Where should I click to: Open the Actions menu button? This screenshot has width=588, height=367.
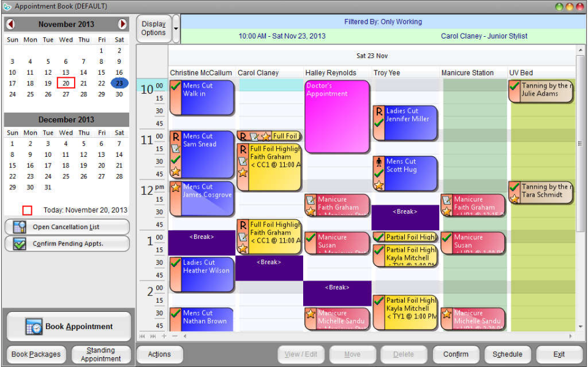pos(159,354)
